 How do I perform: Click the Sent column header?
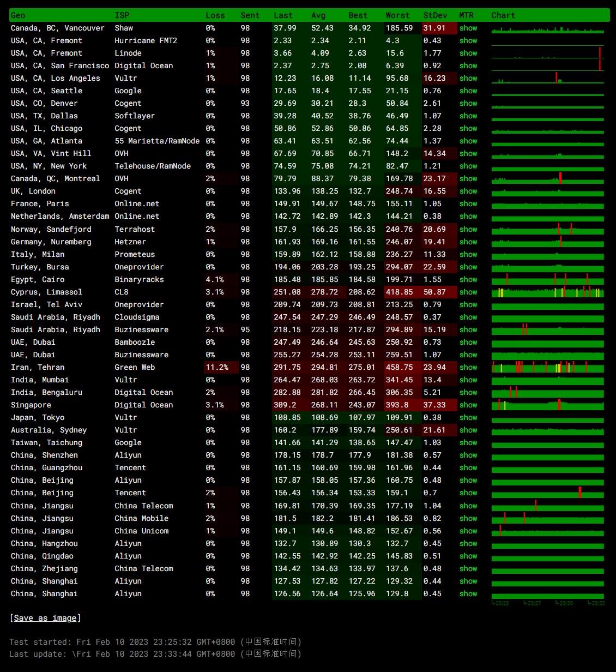250,15
